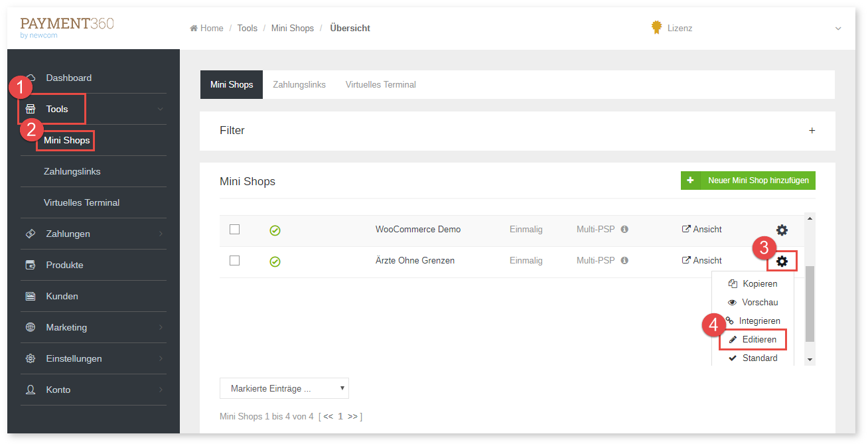Click the Home icon in breadcrumb
This screenshot has width=868, height=446.
point(194,29)
